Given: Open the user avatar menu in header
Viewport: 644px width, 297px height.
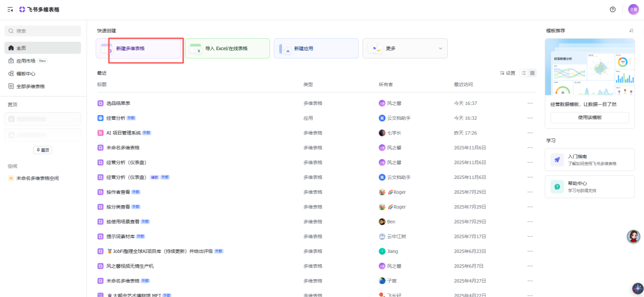Looking at the screenshot, I should [x=634, y=10].
